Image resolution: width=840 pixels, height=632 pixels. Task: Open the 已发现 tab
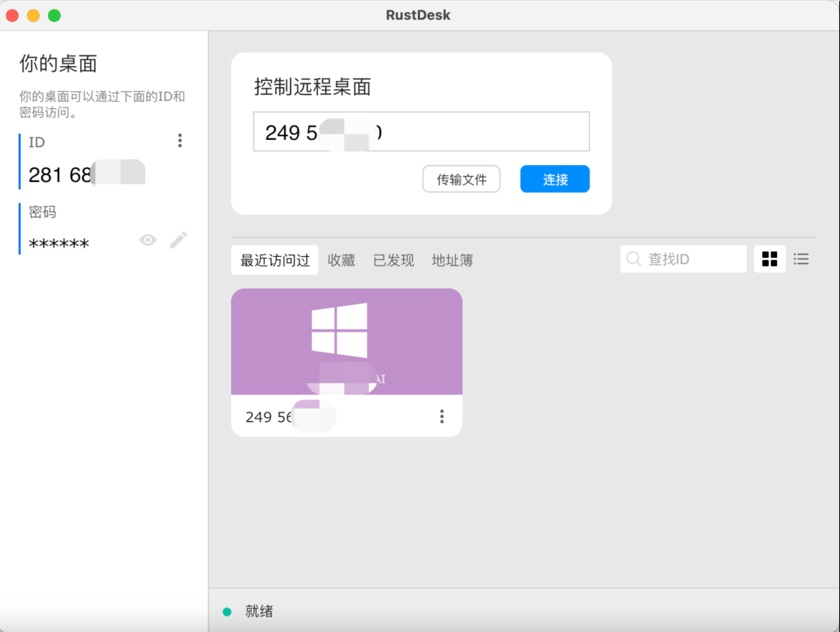coord(394,261)
